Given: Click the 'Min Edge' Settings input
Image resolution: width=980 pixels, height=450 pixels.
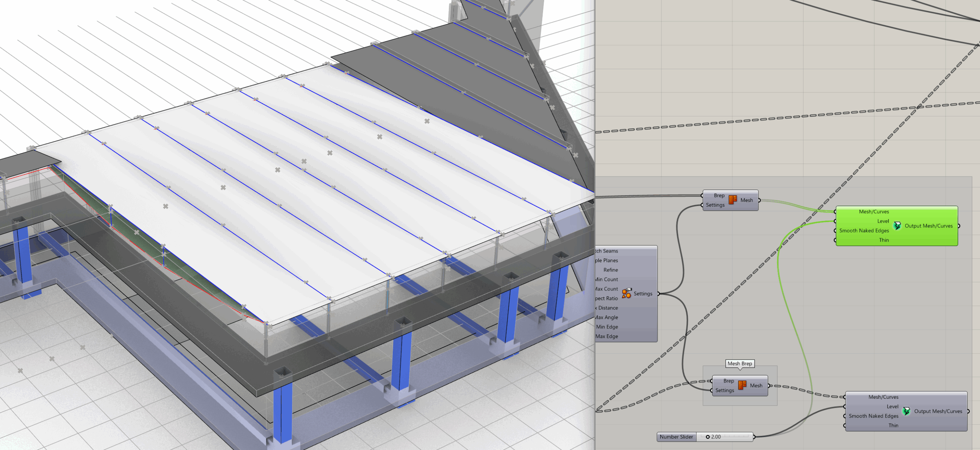Looking at the screenshot, I should click(x=607, y=327).
